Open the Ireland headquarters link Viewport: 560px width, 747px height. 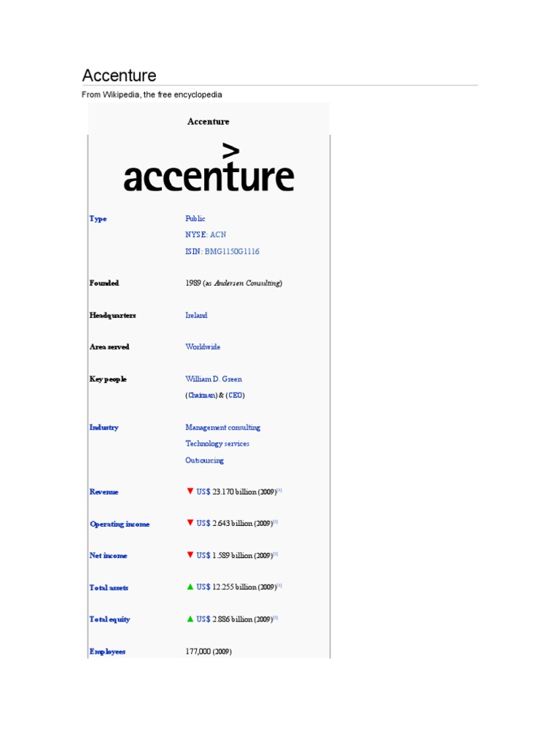[196, 315]
